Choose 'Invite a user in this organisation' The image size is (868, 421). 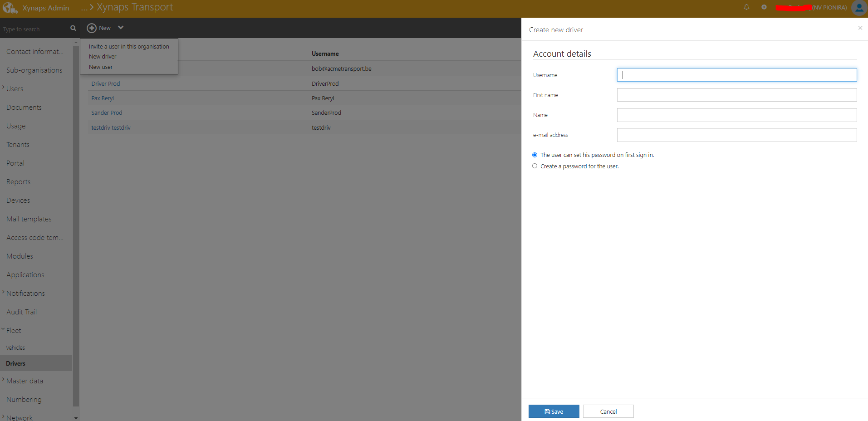[x=129, y=46]
